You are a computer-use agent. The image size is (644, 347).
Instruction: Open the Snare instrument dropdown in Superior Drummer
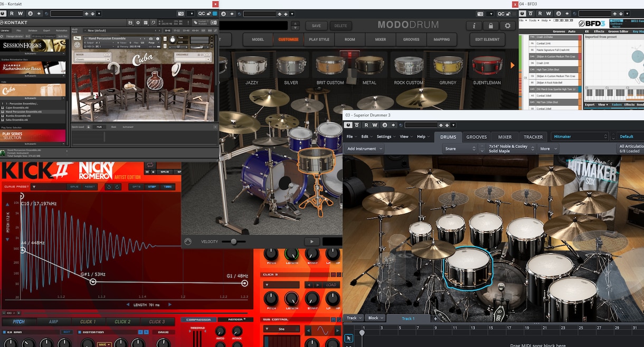(x=460, y=149)
